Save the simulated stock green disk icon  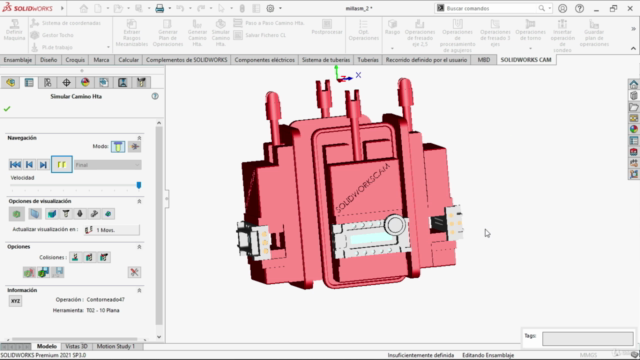coord(43,272)
